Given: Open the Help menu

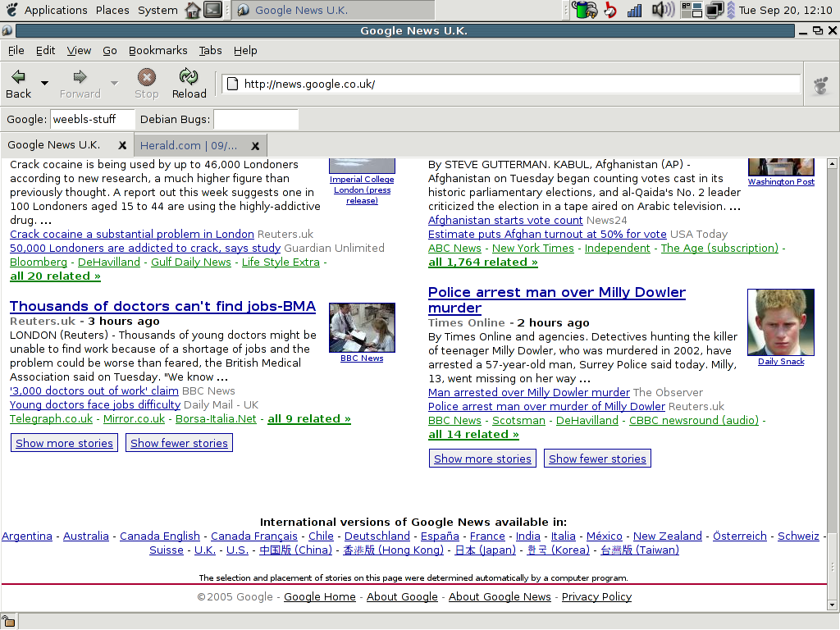Looking at the screenshot, I should pyautogui.click(x=245, y=50).
